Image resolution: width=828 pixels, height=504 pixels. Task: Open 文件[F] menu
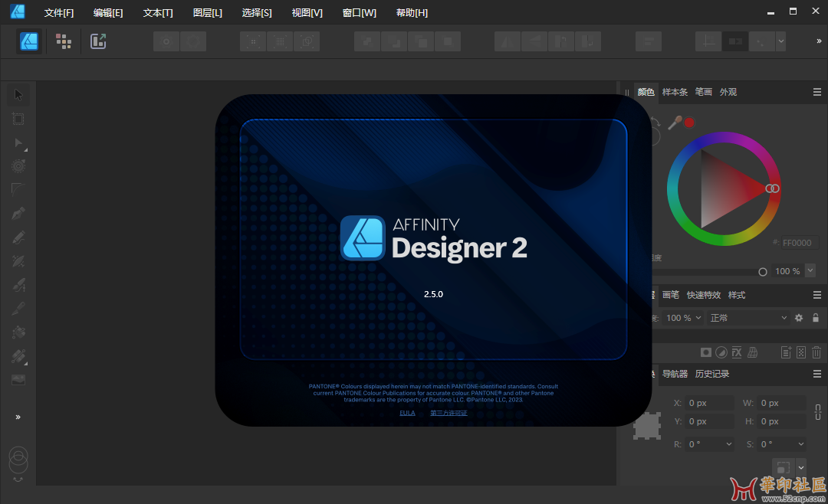click(58, 13)
